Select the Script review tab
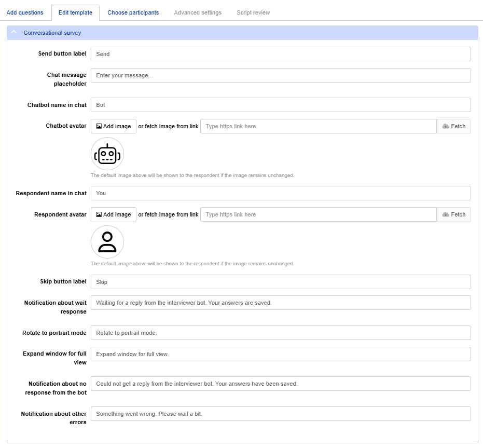The width and height of the screenshot is (483, 448). (253, 12)
